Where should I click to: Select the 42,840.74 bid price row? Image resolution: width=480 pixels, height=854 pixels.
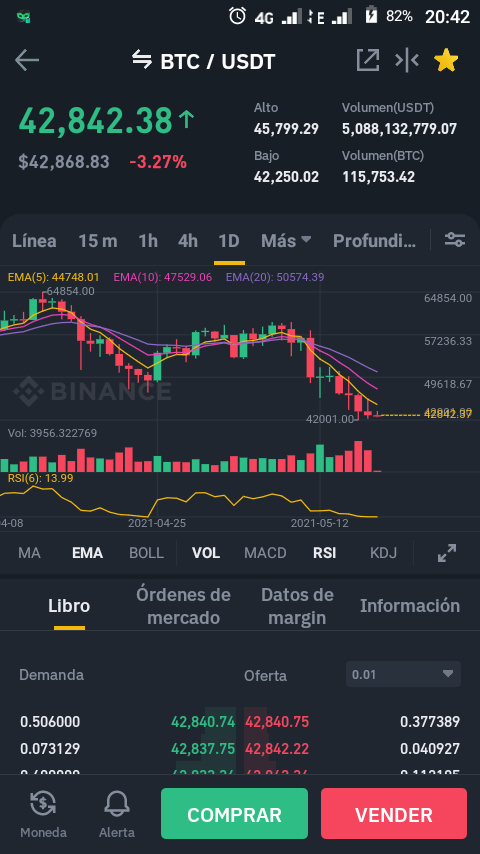coord(127,722)
